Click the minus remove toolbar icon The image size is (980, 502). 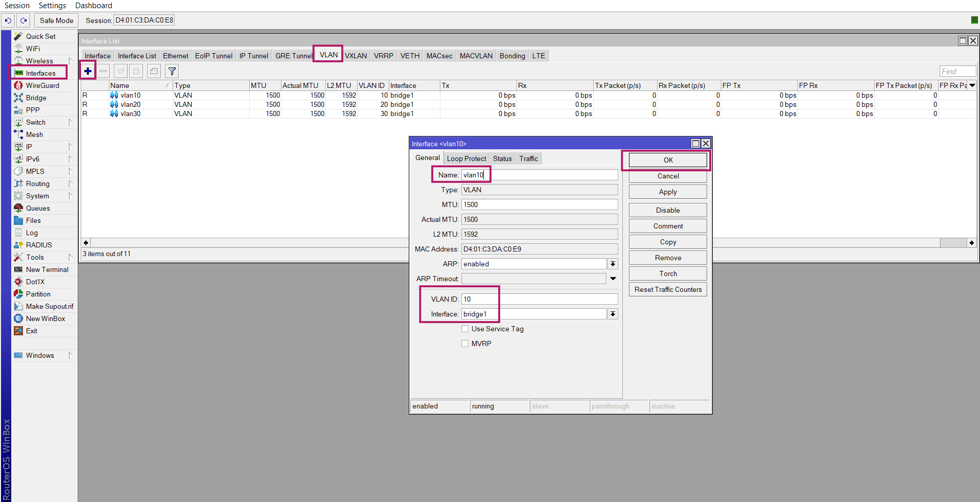point(103,71)
